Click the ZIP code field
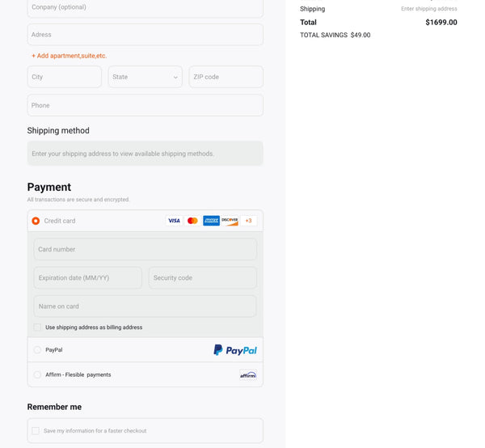The width and height of the screenshot is (485, 448). click(x=226, y=77)
